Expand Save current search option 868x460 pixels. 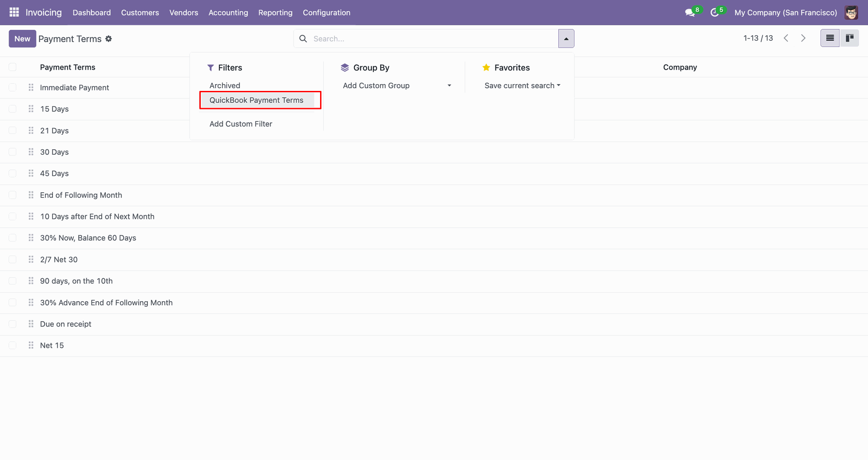(522, 85)
